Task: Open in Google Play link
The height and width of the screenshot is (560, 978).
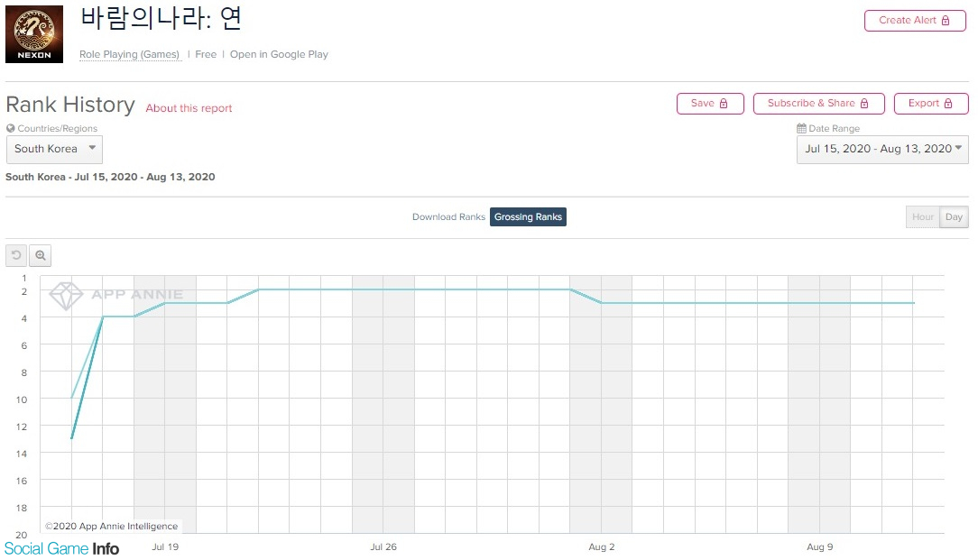Action: click(x=279, y=54)
